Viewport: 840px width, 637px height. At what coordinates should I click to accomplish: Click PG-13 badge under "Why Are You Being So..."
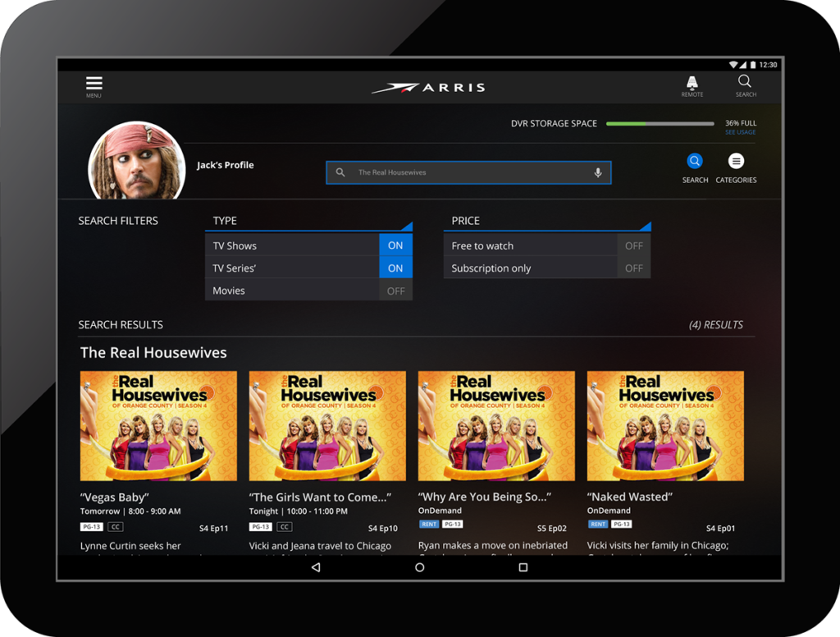452,524
